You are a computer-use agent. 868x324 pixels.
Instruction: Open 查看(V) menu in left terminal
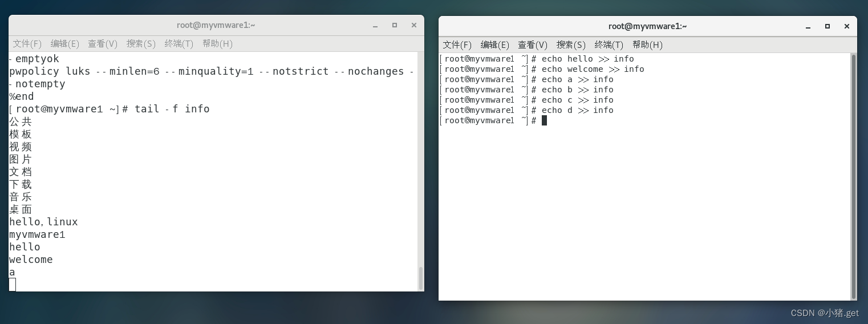(x=103, y=43)
